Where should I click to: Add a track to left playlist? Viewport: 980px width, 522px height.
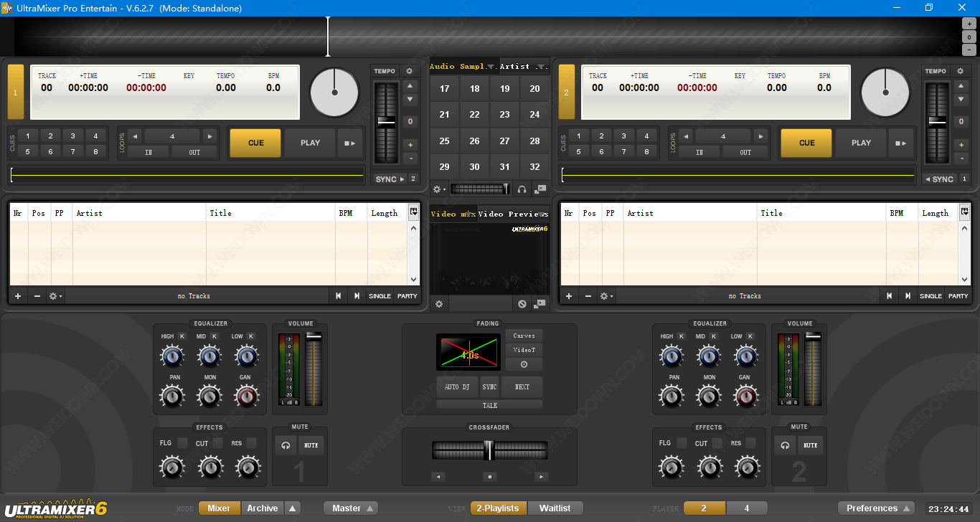coord(18,296)
